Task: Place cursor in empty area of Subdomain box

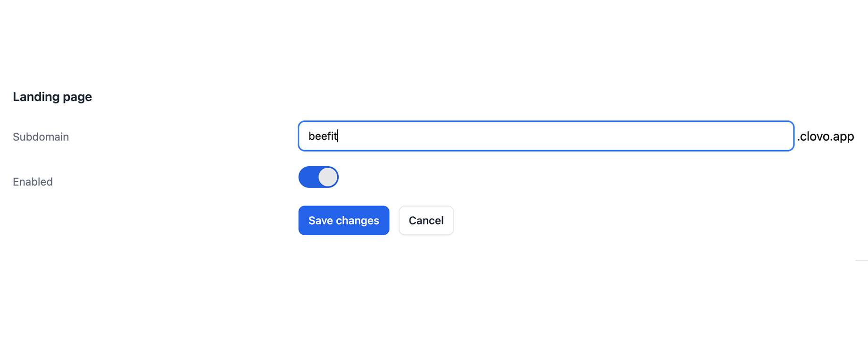Action: [566, 136]
